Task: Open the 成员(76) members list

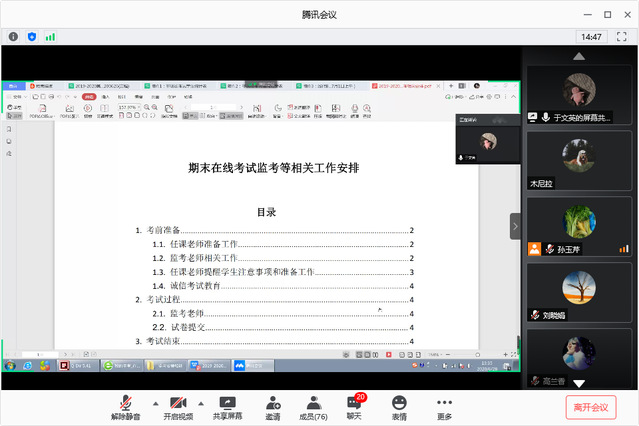Action: click(x=313, y=406)
